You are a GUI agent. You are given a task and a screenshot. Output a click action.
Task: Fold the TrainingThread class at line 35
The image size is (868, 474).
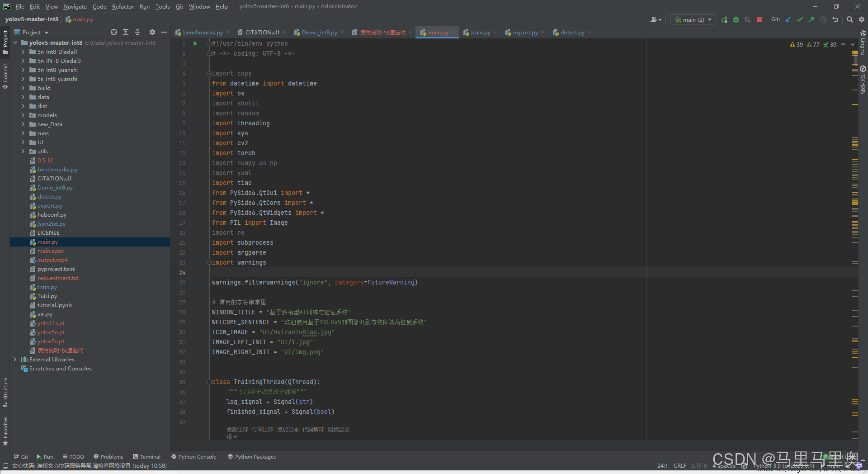[x=209, y=382]
